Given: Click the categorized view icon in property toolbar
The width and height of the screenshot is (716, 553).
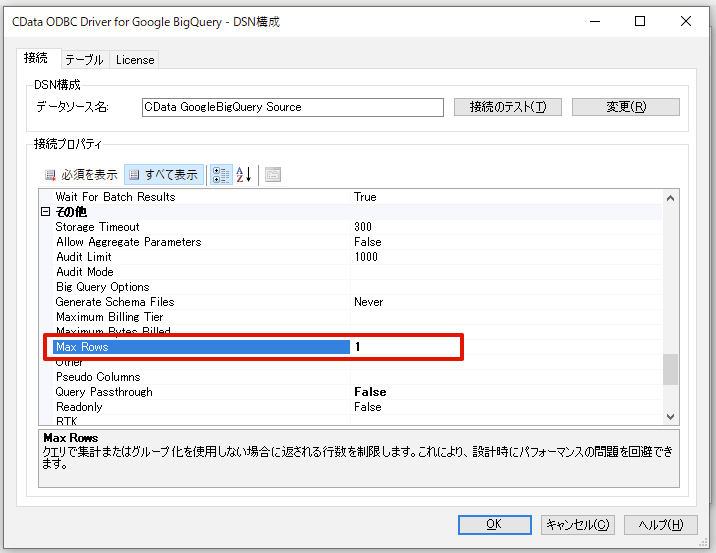Looking at the screenshot, I should 221,174.
